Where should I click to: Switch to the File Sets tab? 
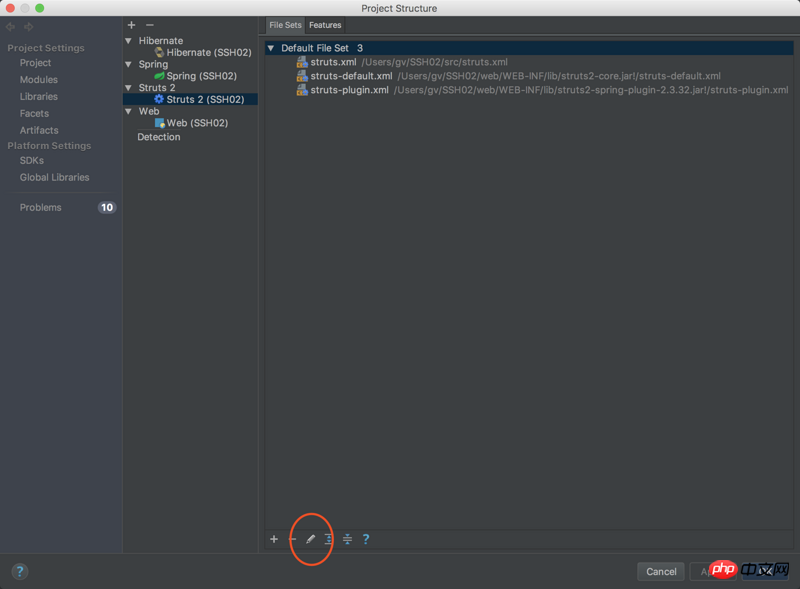(x=285, y=25)
